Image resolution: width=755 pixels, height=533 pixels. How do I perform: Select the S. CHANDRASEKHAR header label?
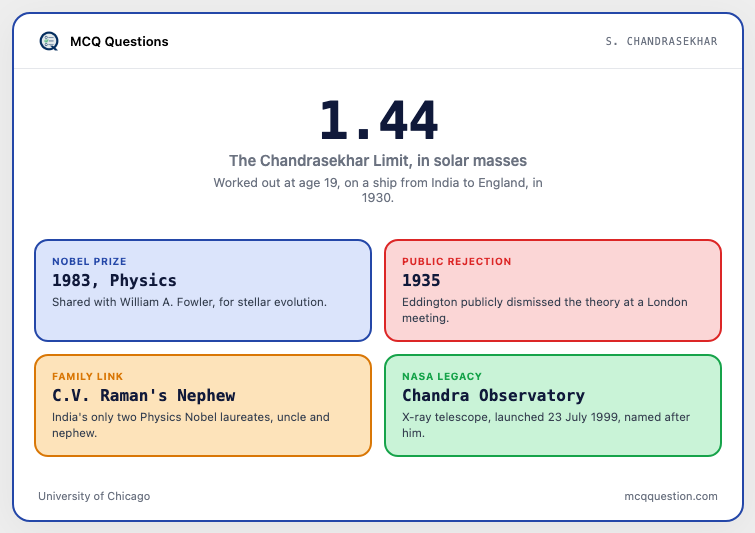click(x=661, y=41)
